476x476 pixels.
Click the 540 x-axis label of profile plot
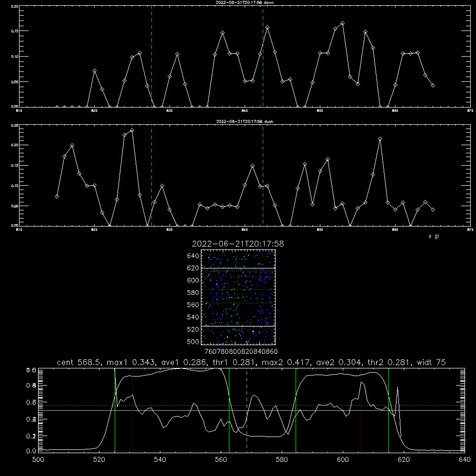(160, 460)
